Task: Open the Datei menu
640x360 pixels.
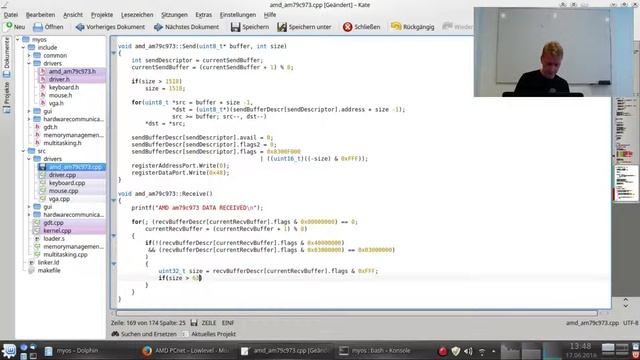Action: tap(11, 15)
